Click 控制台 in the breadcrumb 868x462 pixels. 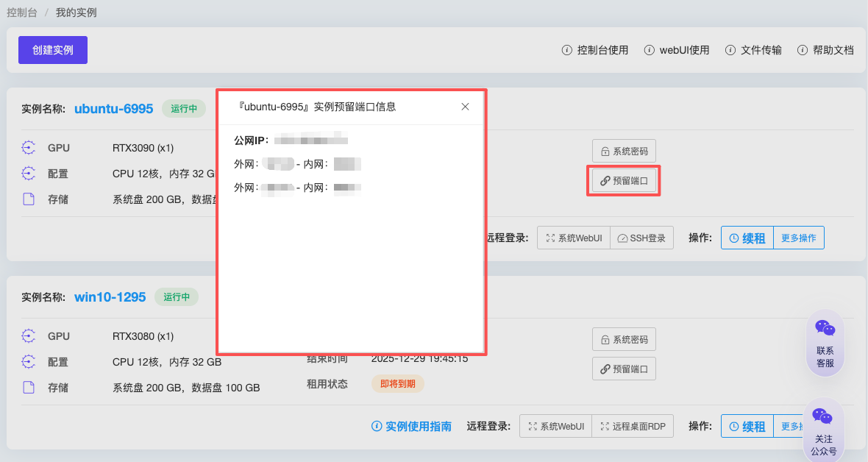click(22, 13)
